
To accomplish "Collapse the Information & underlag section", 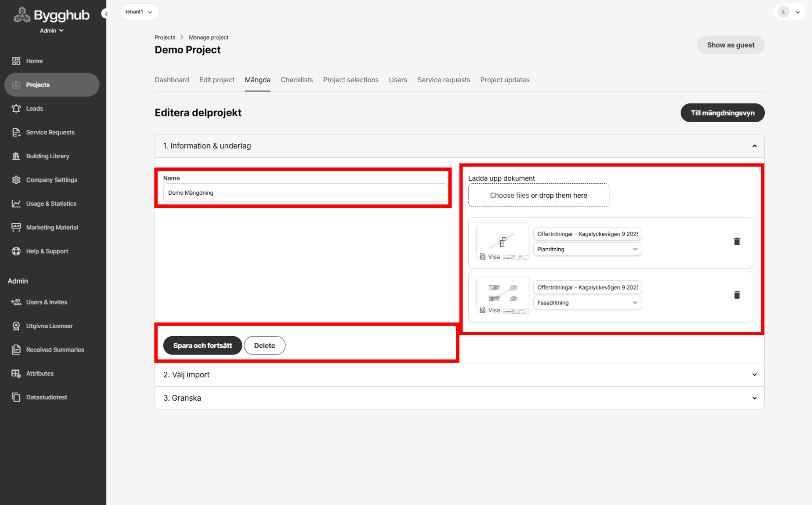I will (x=754, y=146).
